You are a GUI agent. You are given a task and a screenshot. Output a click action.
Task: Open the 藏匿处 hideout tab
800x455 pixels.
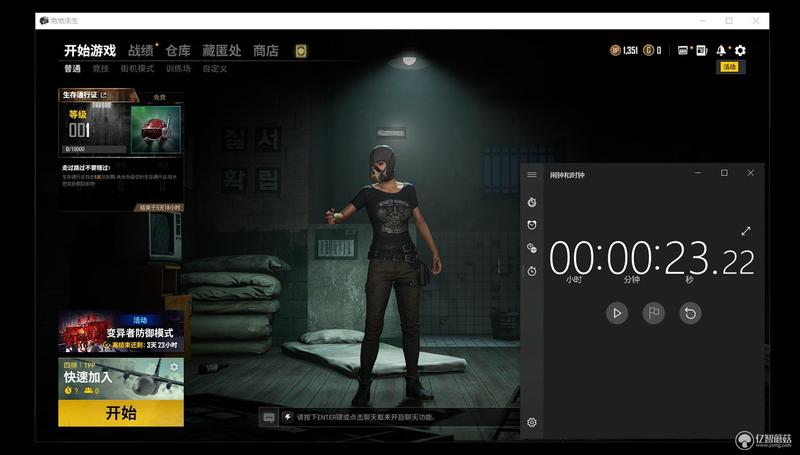tap(221, 50)
